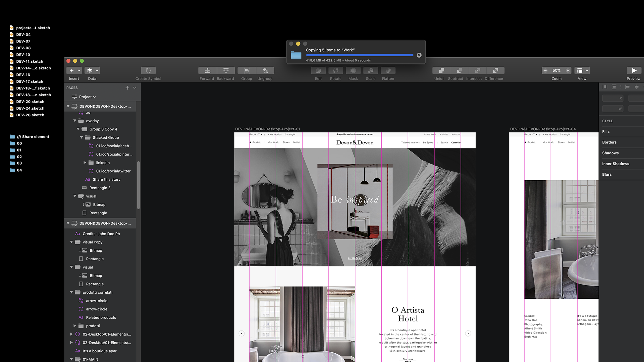Viewport: 644px width, 362px height.
Task: Expand the prodotti folder
Action: pyautogui.click(x=75, y=326)
